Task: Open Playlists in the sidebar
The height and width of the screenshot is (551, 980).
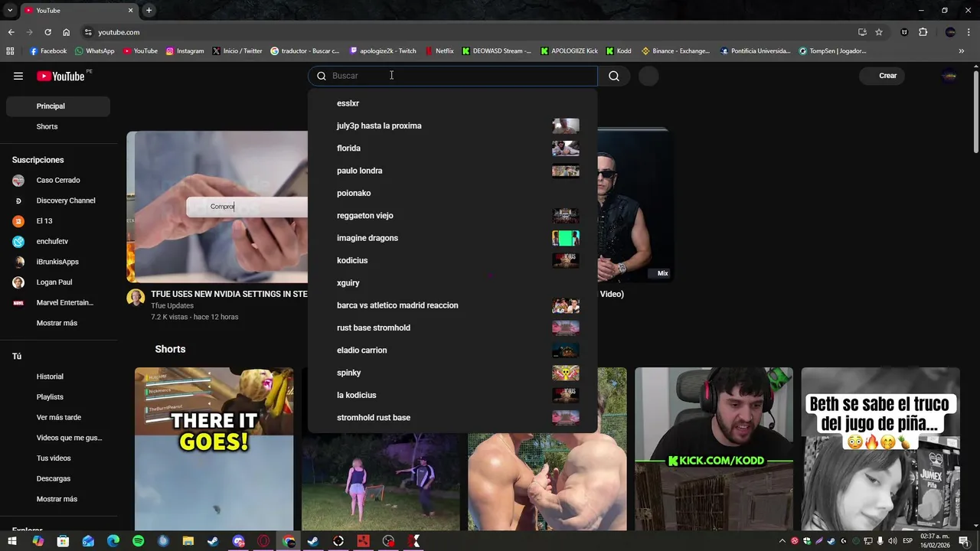Action: coord(58,397)
